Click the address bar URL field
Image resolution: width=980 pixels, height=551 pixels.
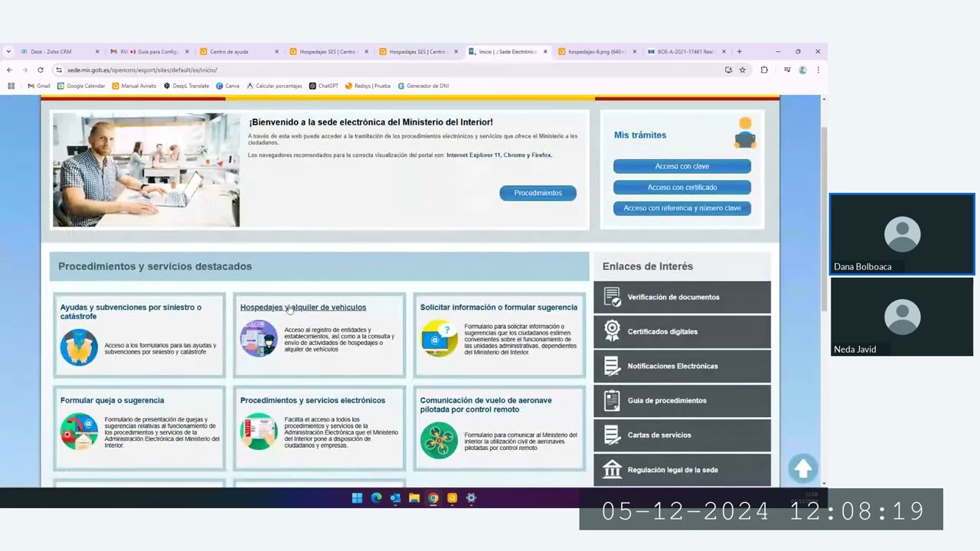pos(390,70)
